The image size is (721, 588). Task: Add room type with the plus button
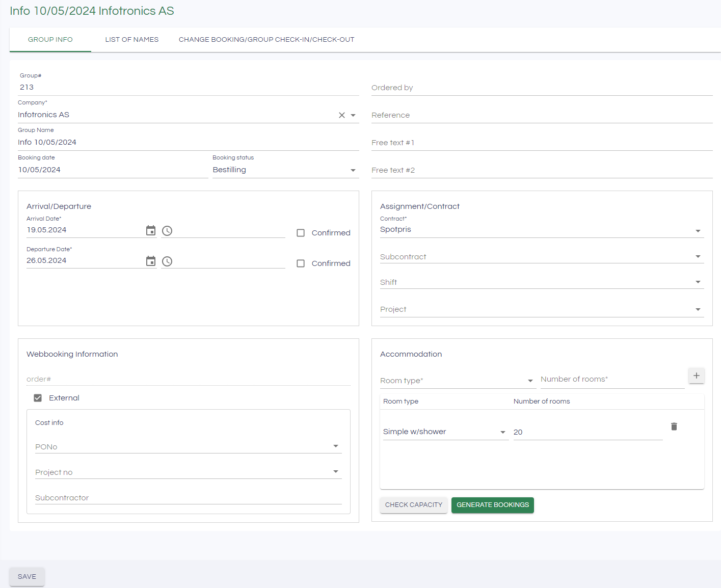click(696, 376)
